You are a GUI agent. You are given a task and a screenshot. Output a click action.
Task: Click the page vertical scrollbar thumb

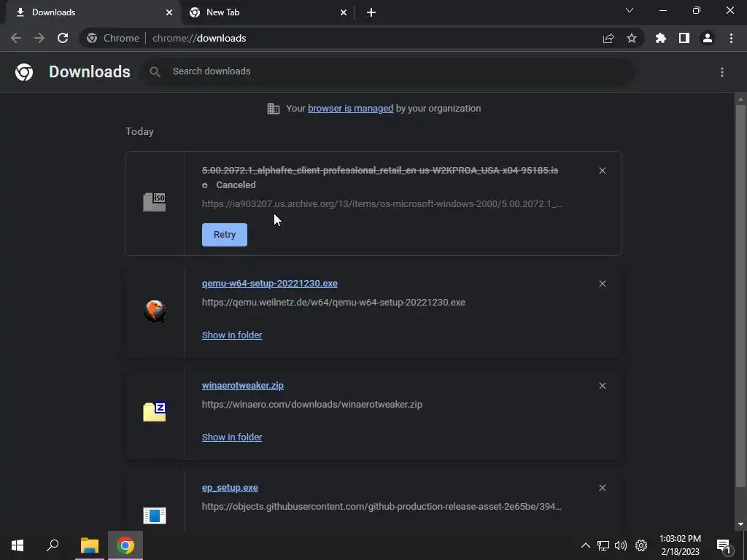pyautogui.click(x=740, y=295)
